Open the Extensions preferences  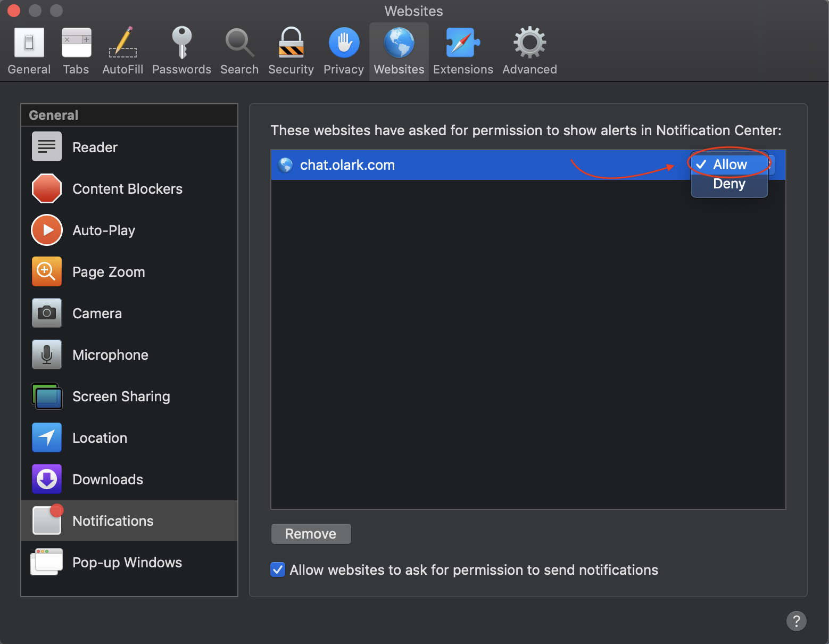click(x=462, y=51)
